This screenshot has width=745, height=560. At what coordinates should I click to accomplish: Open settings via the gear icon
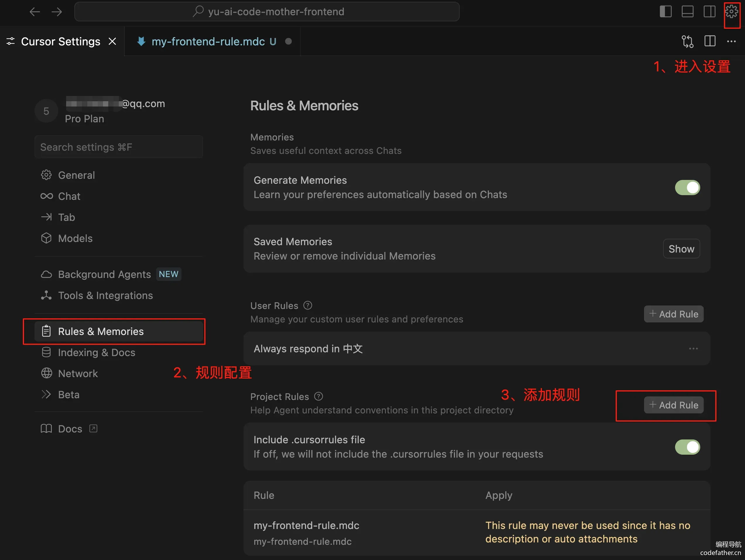coord(732,11)
